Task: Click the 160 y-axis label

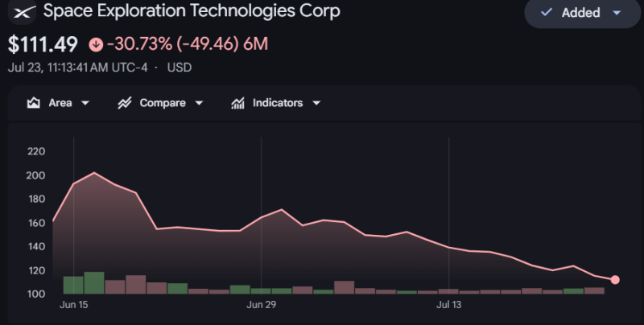Action: click(36, 223)
